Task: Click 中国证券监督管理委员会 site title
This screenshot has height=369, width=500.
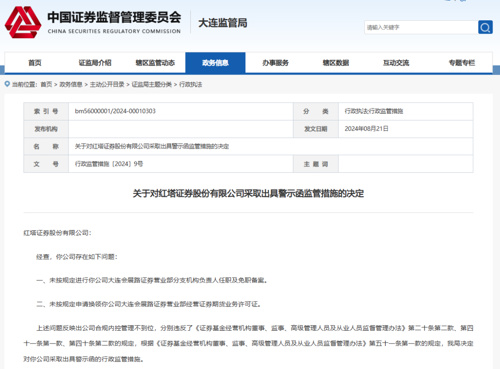Action: click(x=114, y=17)
